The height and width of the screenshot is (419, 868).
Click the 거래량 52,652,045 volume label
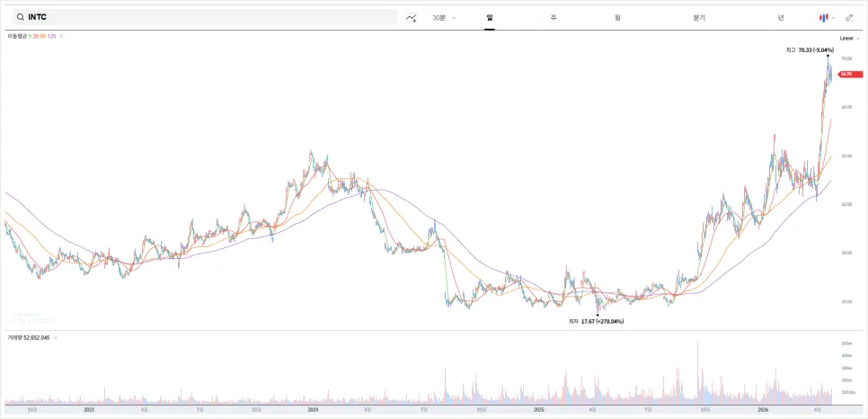click(x=29, y=337)
